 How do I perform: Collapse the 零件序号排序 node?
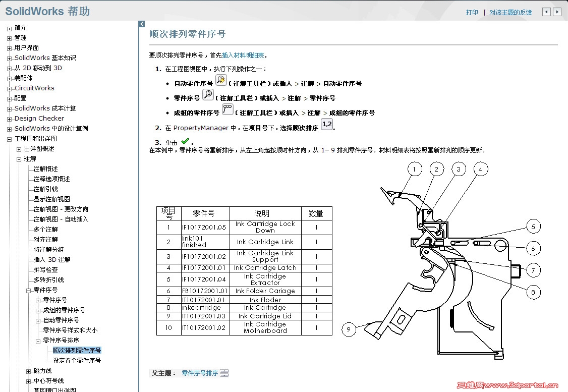click(x=38, y=341)
